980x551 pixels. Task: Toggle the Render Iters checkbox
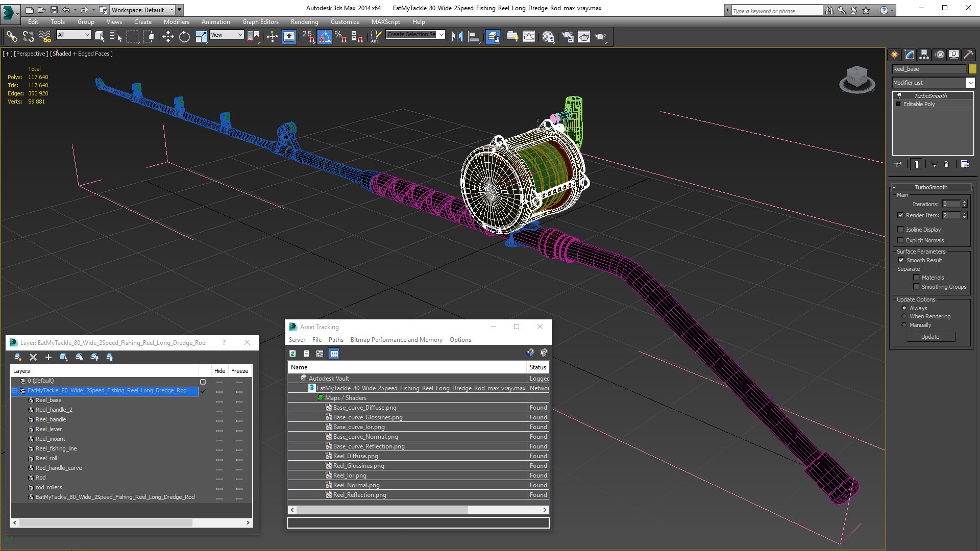click(x=900, y=215)
